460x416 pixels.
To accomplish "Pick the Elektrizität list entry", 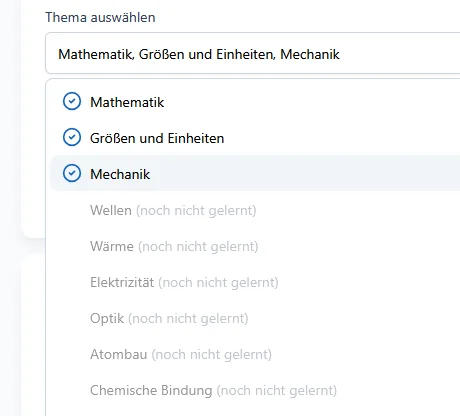I will click(255, 282).
